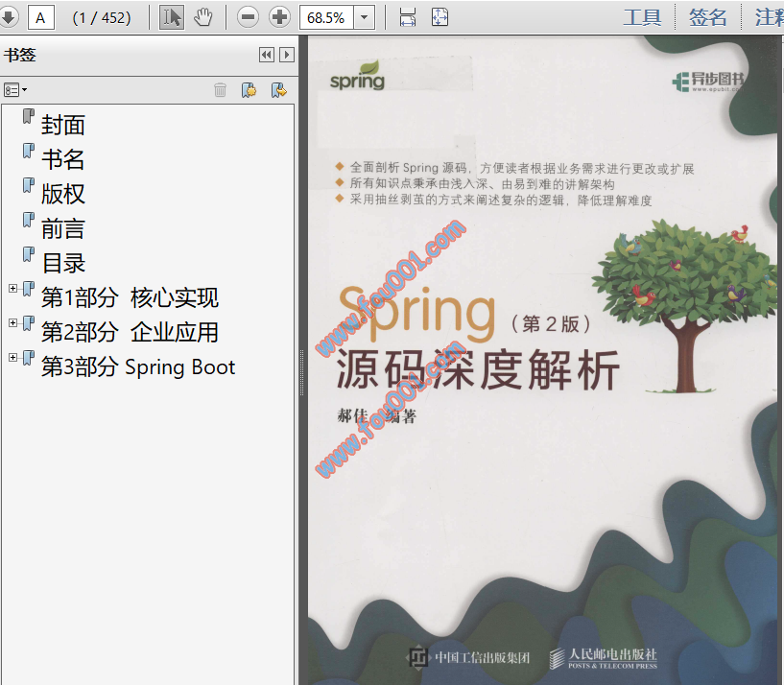
Task: Click the 第2版 edition text on cover
Action: [551, 324]
